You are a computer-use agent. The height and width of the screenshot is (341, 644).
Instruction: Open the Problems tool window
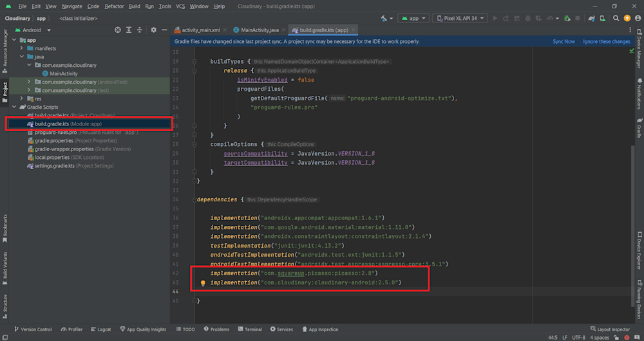click(216, 329)
